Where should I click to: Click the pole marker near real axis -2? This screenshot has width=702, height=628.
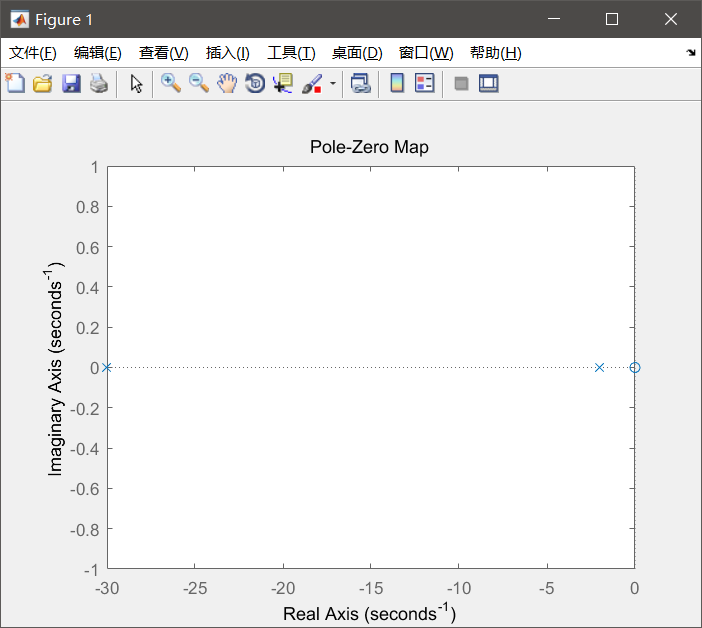(599, 367)
